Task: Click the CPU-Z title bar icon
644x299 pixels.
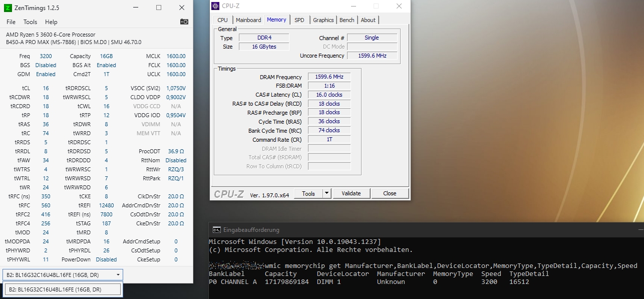Action: 215,6
